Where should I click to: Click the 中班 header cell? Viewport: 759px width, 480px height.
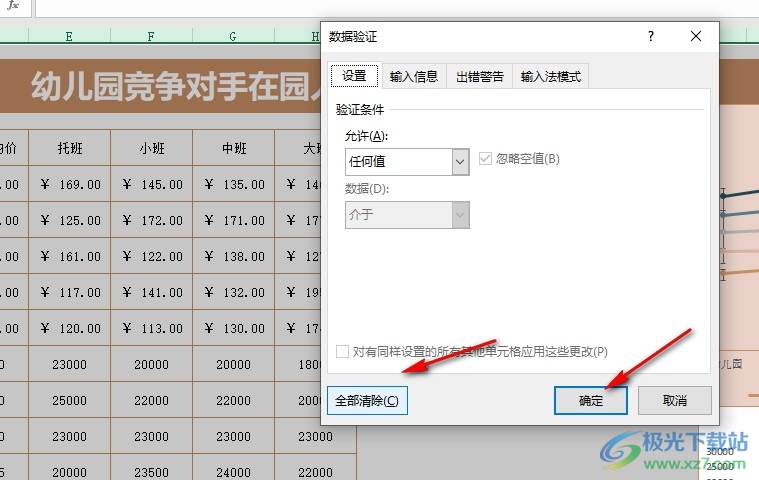pos(233,148)
